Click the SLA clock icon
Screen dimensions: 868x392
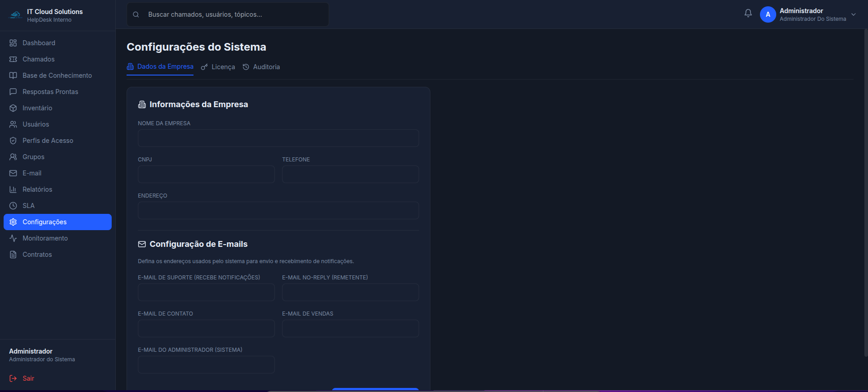click(13, 206)
